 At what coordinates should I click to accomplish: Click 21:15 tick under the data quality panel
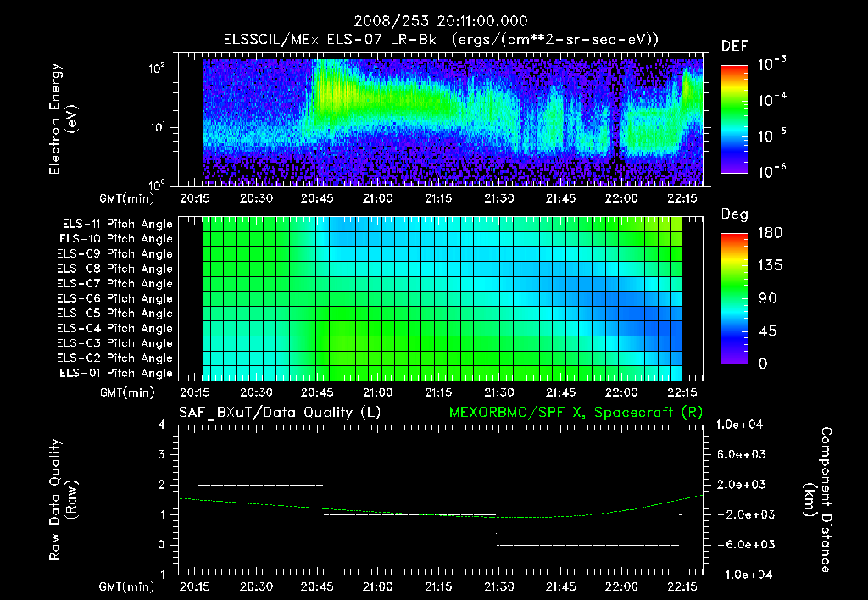[438, 586]
